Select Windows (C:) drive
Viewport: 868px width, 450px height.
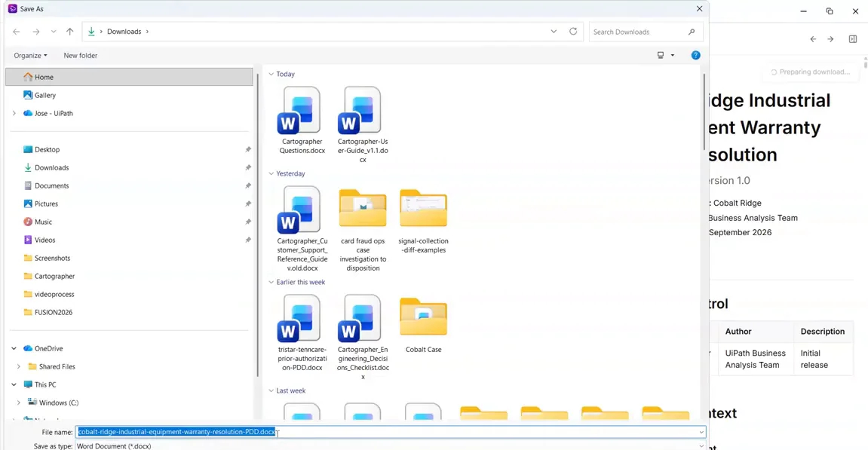click(59, 403)
